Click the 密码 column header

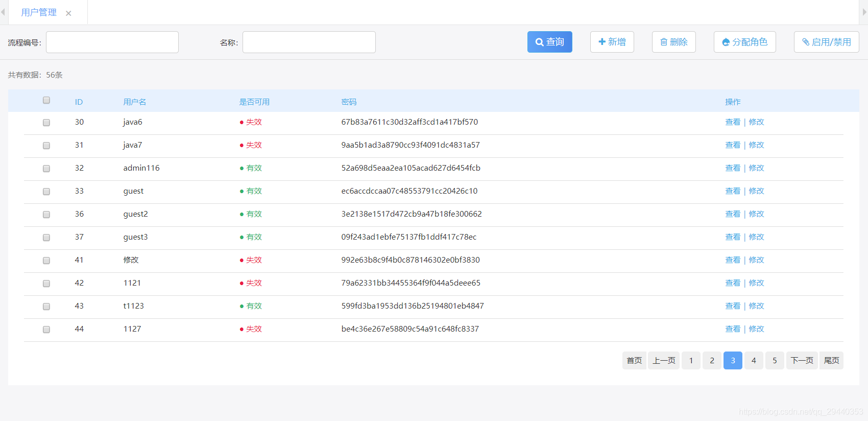point(349,102)
